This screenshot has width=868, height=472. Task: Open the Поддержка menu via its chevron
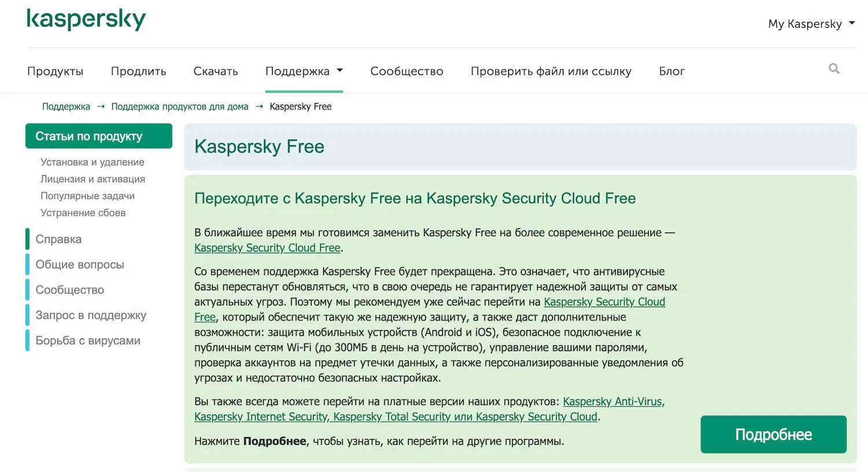(341, 71)
